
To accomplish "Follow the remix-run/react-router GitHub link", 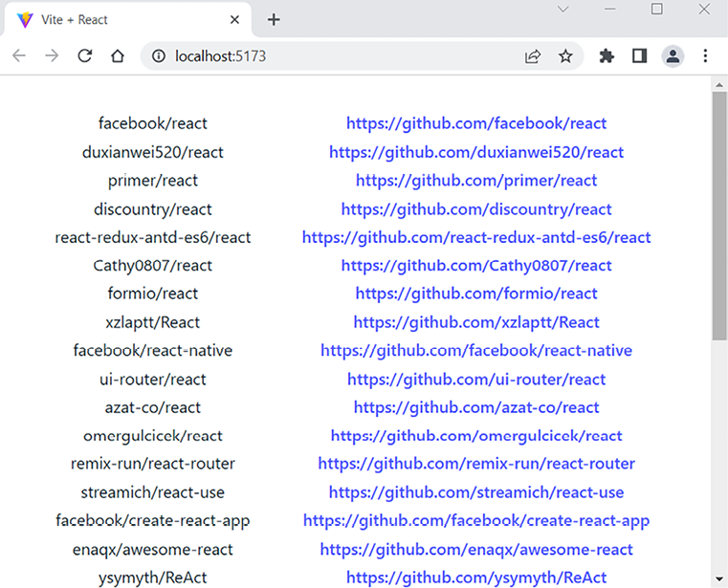I will pyautogui.click(x=476, y=464).
